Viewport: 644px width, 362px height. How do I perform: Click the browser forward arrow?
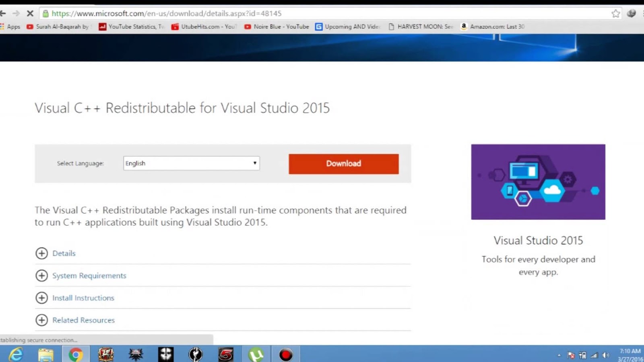click(16, 13)
